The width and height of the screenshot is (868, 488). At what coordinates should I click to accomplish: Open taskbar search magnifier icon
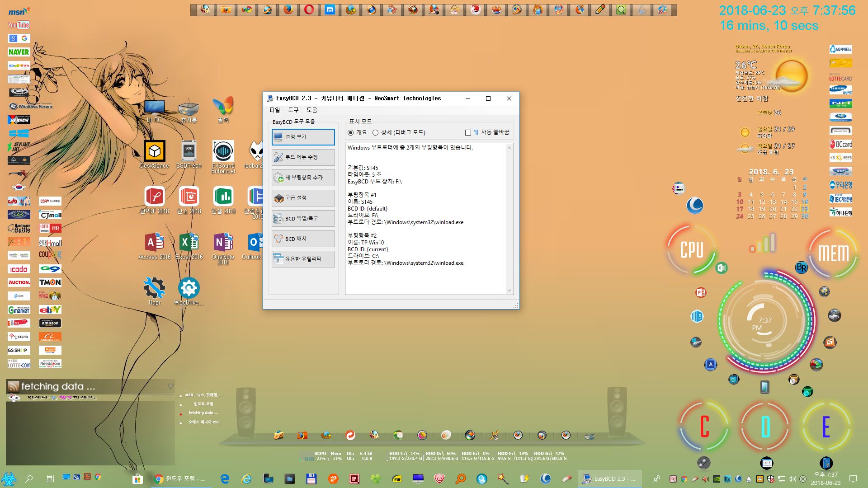pyautogui.click(x=29, y=479)
